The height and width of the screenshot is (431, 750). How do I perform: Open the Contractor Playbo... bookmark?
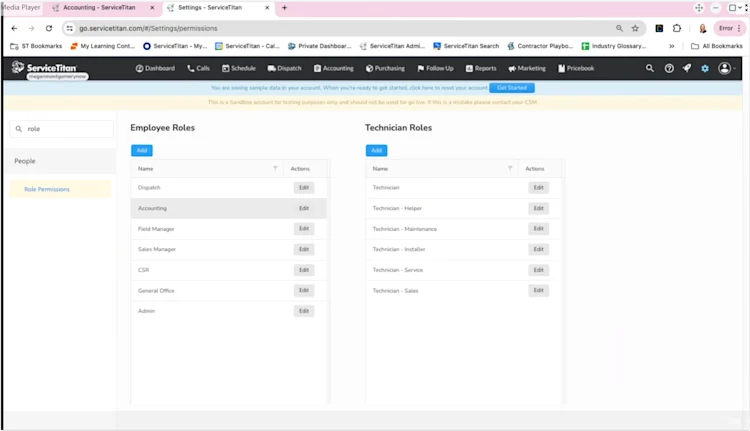(540, 46)
